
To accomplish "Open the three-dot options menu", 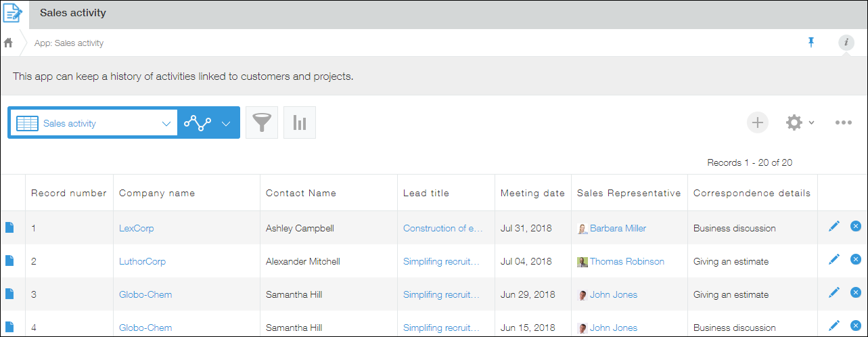I will coord(843,122).
